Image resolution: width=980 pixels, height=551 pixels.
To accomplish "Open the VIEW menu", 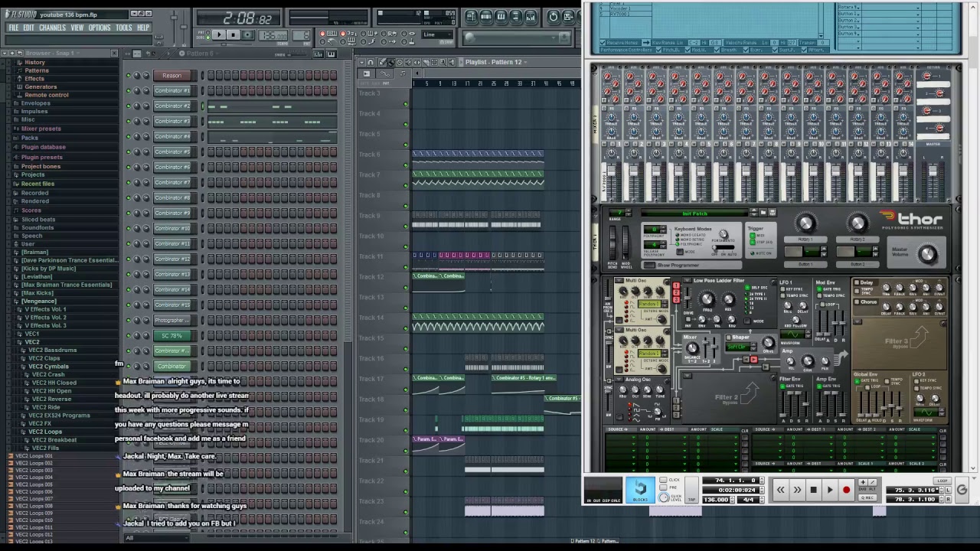I will tap(77, 28).
